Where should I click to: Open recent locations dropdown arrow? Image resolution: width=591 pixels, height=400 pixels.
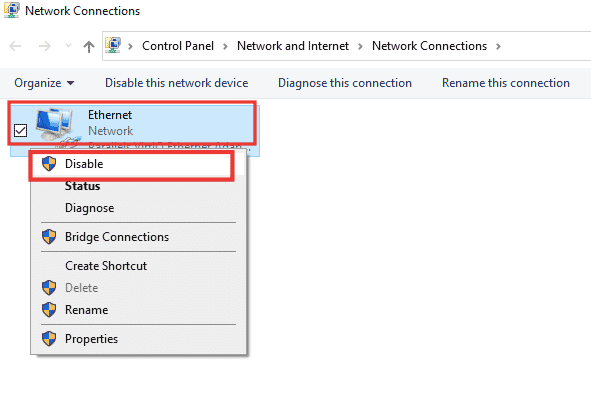point(68,46)
